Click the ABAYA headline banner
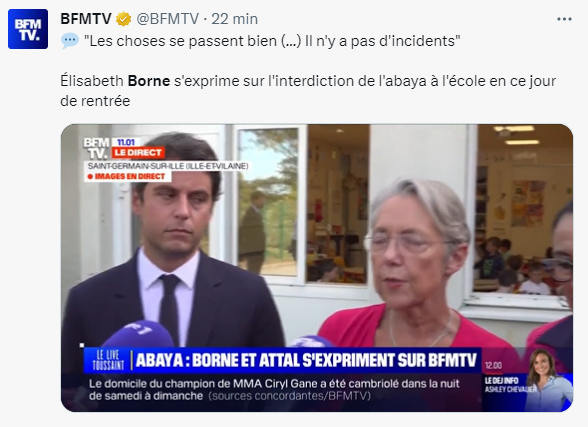The height and width of the screenshot is (427, 588). click(306, 360)
